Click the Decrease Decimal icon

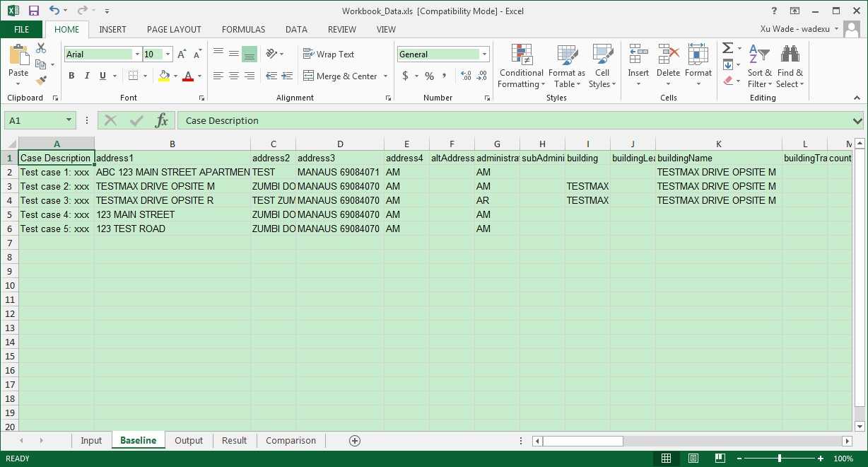483,76
